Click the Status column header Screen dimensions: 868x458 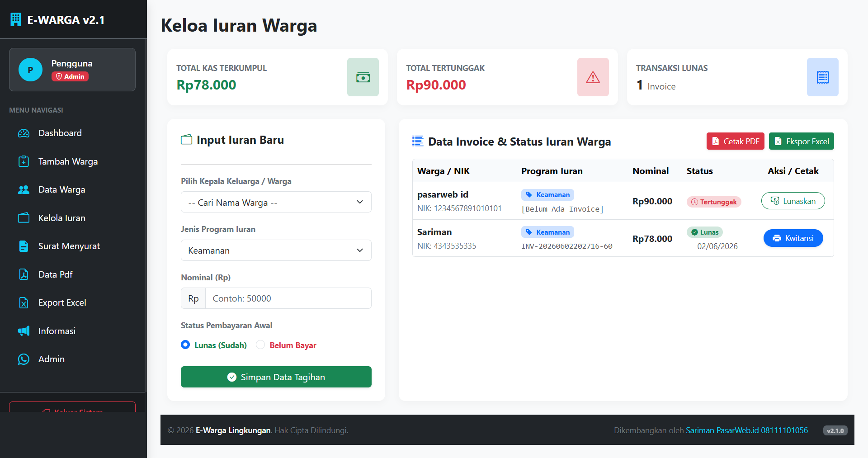point(700,171)
